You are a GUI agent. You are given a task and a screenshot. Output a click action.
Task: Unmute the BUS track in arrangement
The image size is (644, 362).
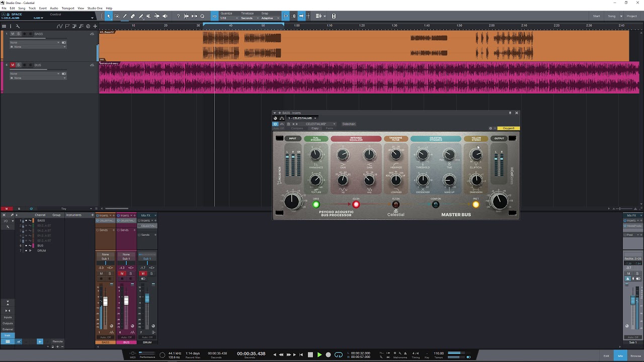(x=13, y=65)
